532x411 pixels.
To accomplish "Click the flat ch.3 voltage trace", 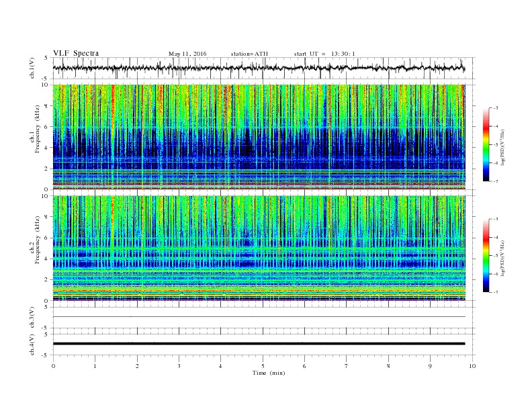I will pyautogui.click(x=259, y=317).
